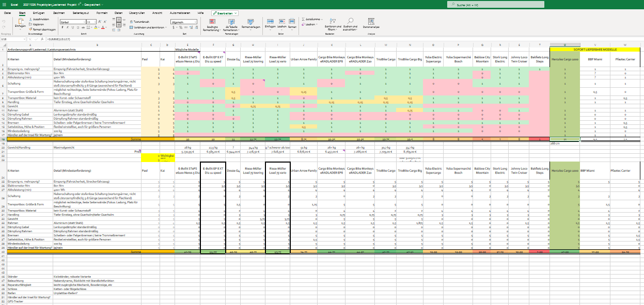Image resolution: width=644 pixels, height=305 pixels.
Task: Open Formatvorlagen cell styles
Action: (x=250, y=24)
